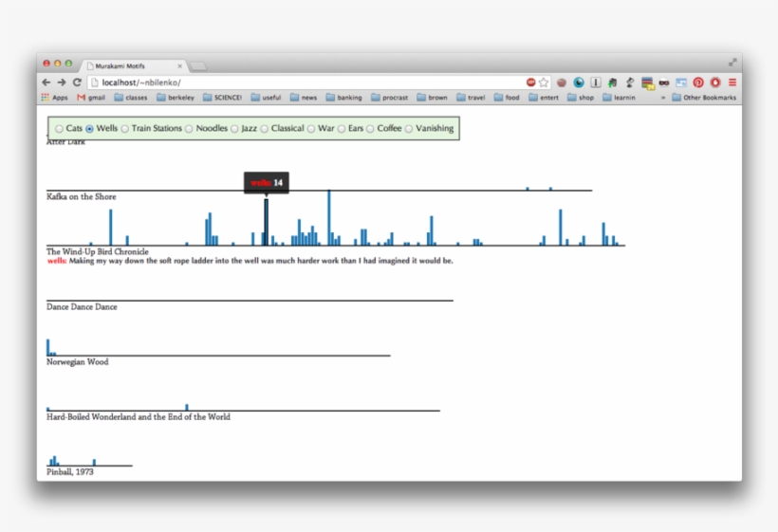Open a new tab with the blank tab button

(x=198, y=66)
